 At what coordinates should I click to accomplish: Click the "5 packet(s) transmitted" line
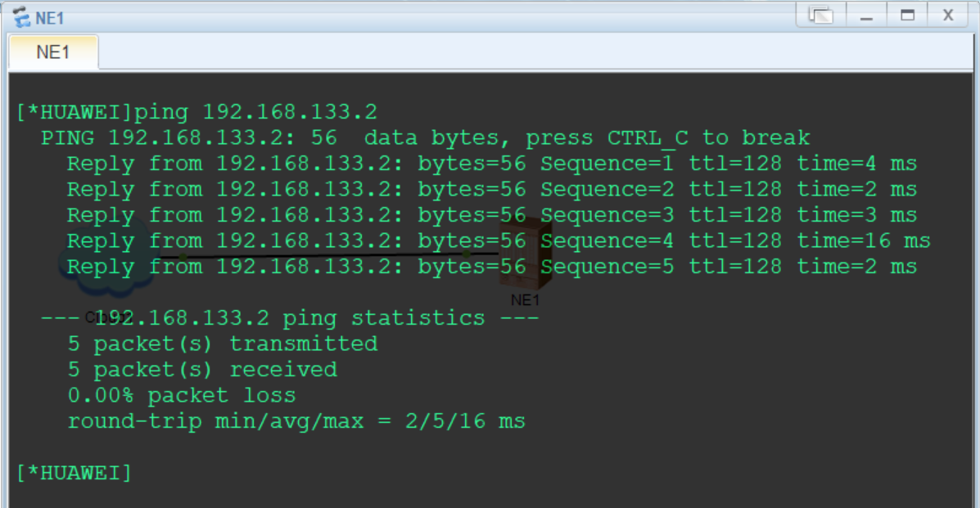[x=223, y=344]
